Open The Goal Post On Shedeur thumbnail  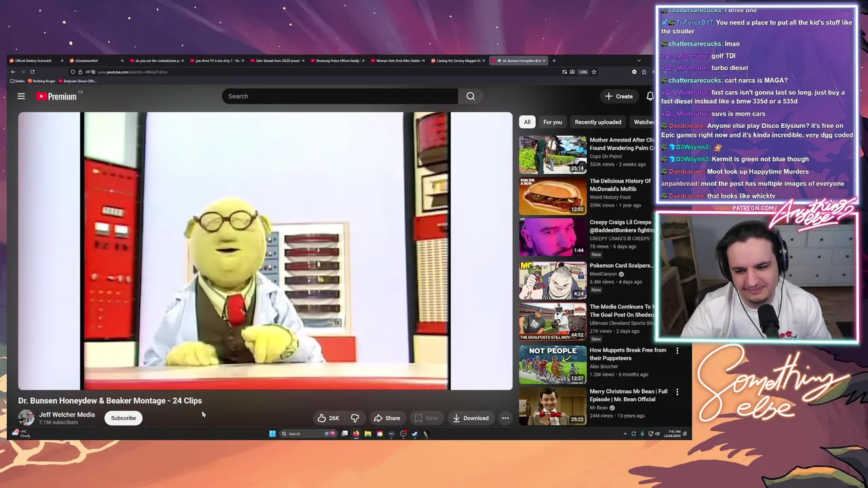[x=553, y=322]
